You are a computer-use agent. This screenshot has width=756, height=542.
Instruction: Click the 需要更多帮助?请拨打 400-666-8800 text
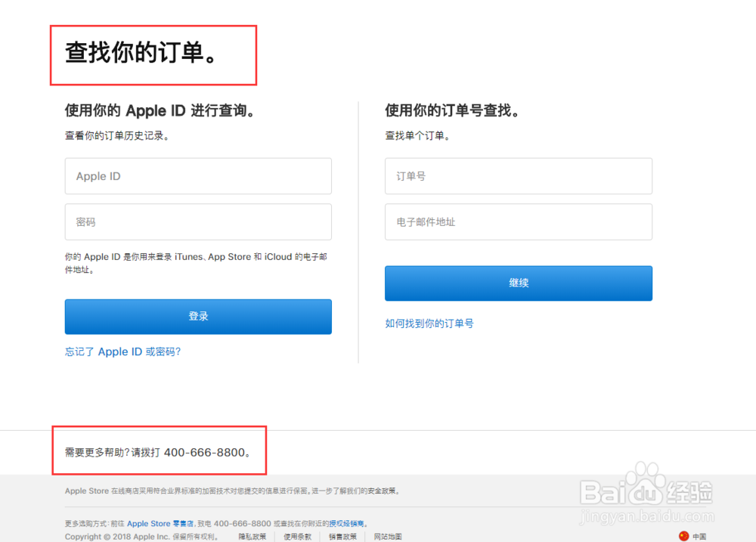point(158,452)
